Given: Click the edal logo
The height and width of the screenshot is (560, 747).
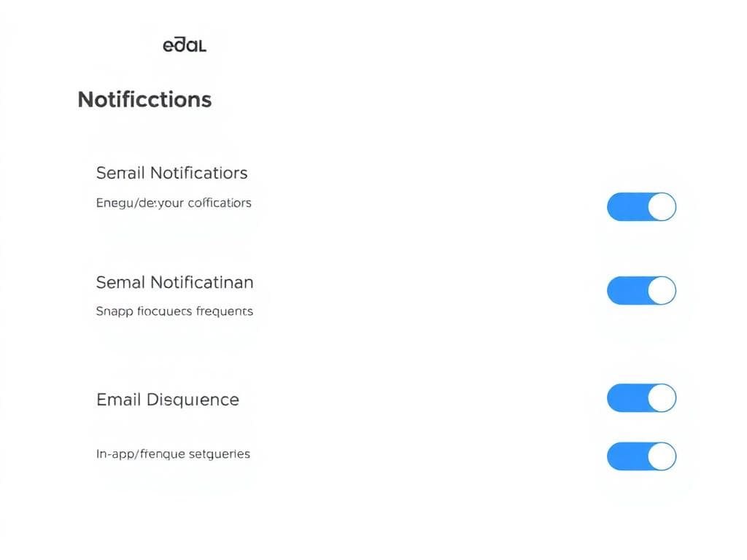Looking at the screenshot, I should click(184, 44).
